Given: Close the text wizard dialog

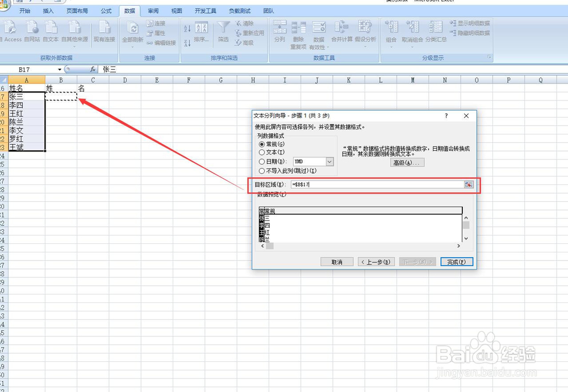Looking at the screenshot, I should [466, 116].
